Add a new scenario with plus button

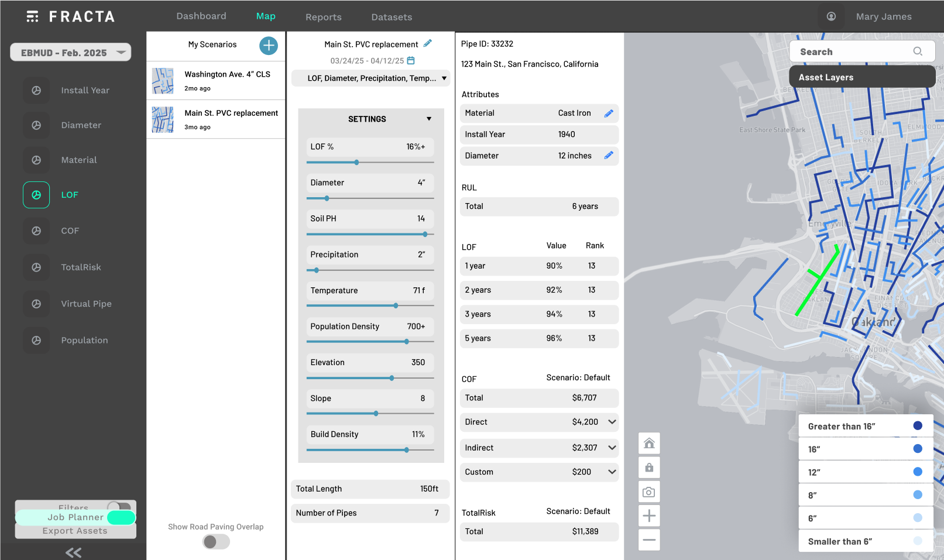tap(269, 46)
